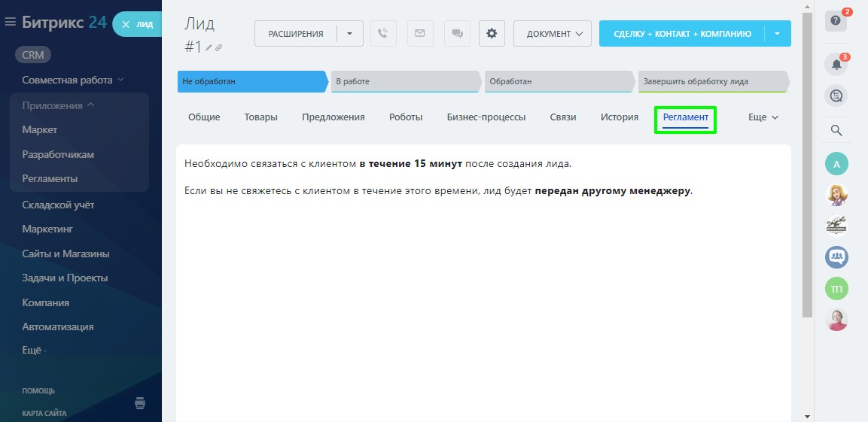Image resolution: width=868 pixels, height=422 pixels.
Task: Open the help question mark icon
Action: 836,21
